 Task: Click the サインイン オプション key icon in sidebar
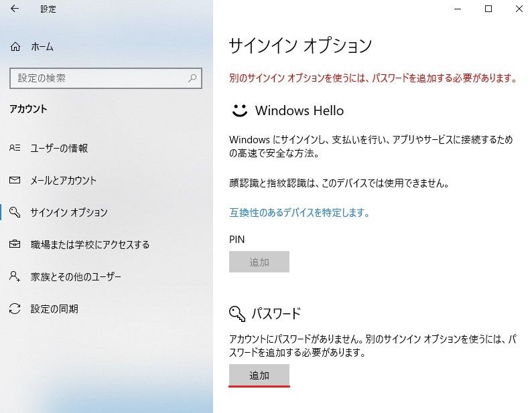[x=15, y=212]
